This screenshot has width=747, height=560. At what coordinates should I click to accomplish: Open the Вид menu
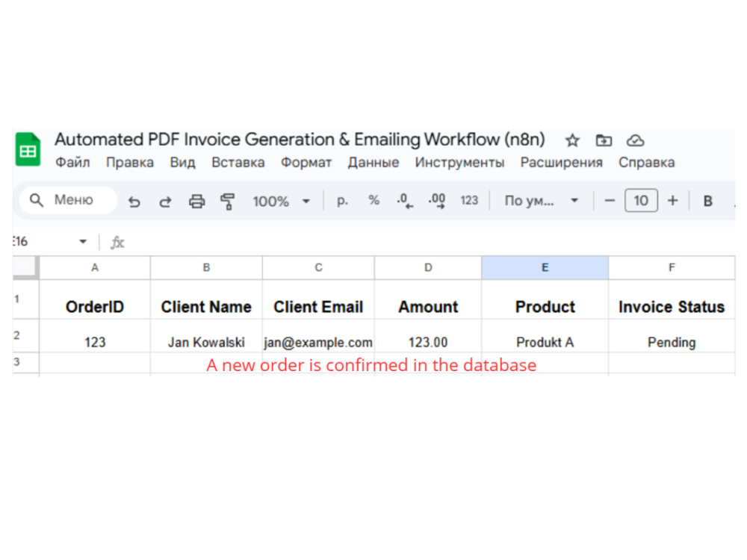[182, 162]
